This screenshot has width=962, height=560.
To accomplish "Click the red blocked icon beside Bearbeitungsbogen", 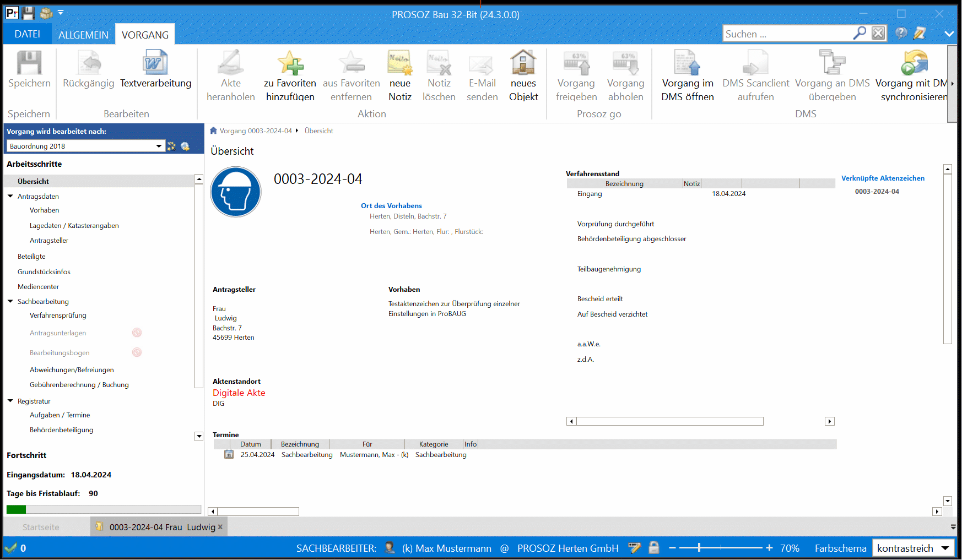I will click(137, 352).
